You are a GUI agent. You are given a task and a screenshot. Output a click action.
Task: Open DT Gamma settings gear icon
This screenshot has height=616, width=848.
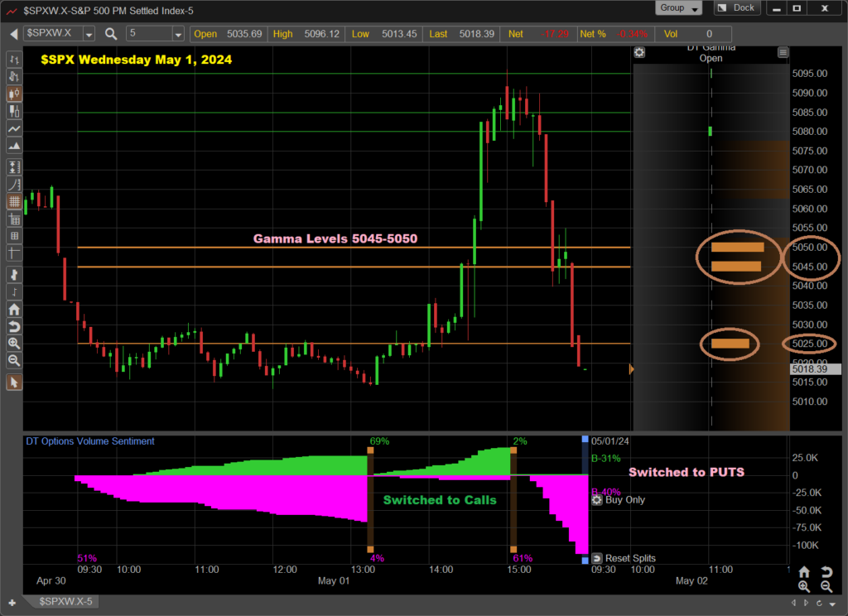coord(639,52)
